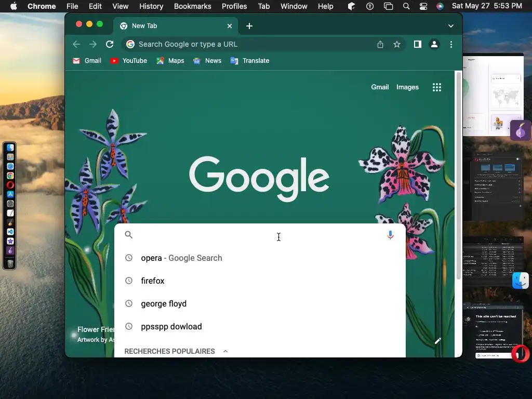532x399 pixels.
Task: Click Gmail link near Images
Action: click(x=380, y=87)
